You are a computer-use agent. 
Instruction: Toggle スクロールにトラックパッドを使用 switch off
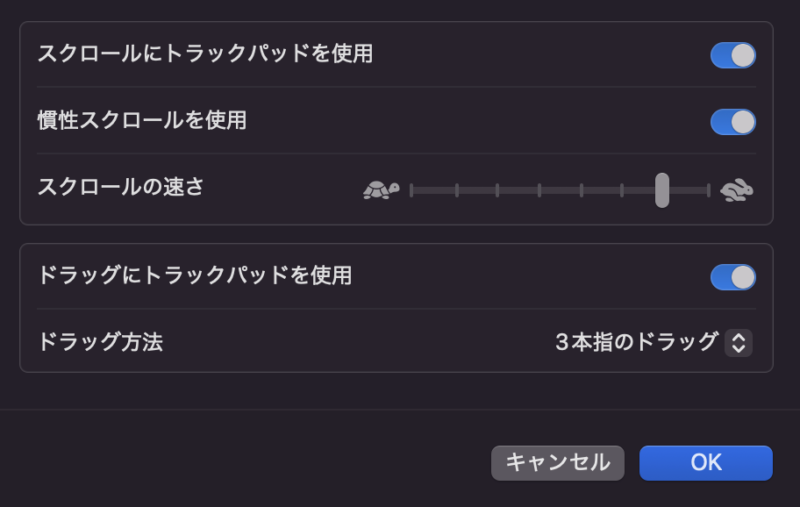pyautogui.click(x=733, y=55)
